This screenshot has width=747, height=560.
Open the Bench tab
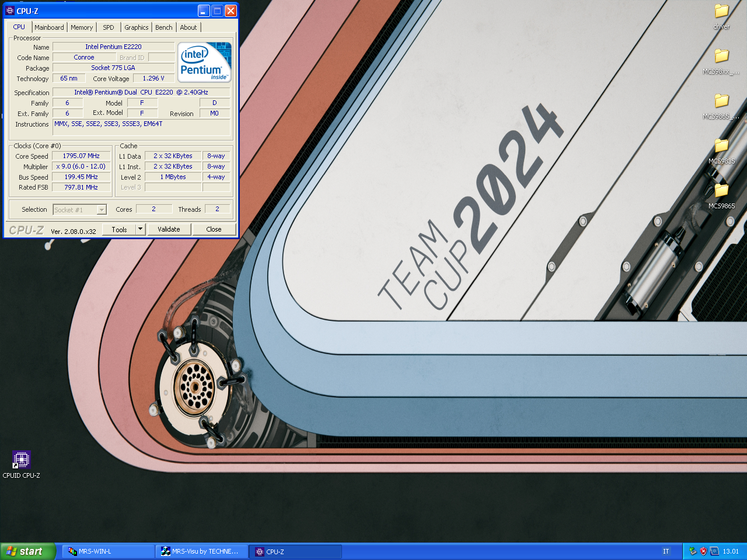pyautogui.click(x=164, y=27)
